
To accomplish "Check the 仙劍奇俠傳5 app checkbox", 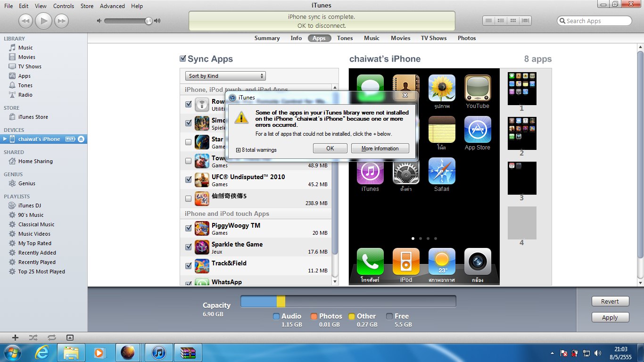I will tap(189, 198).
